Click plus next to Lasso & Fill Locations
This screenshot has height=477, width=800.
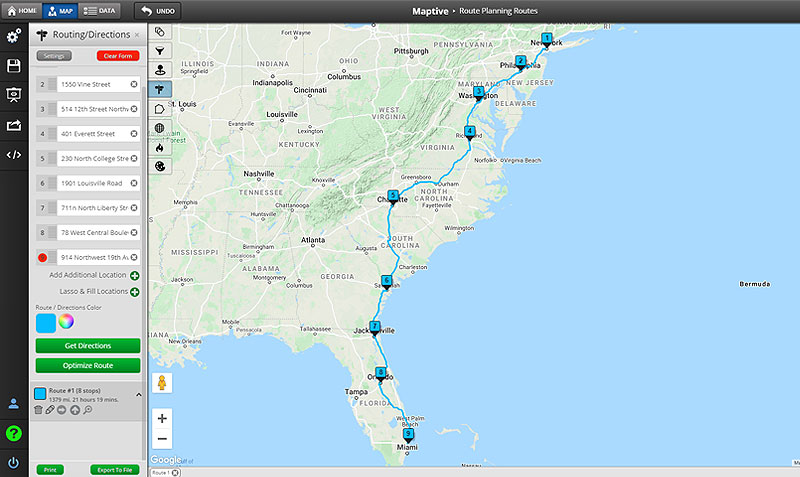134,291
